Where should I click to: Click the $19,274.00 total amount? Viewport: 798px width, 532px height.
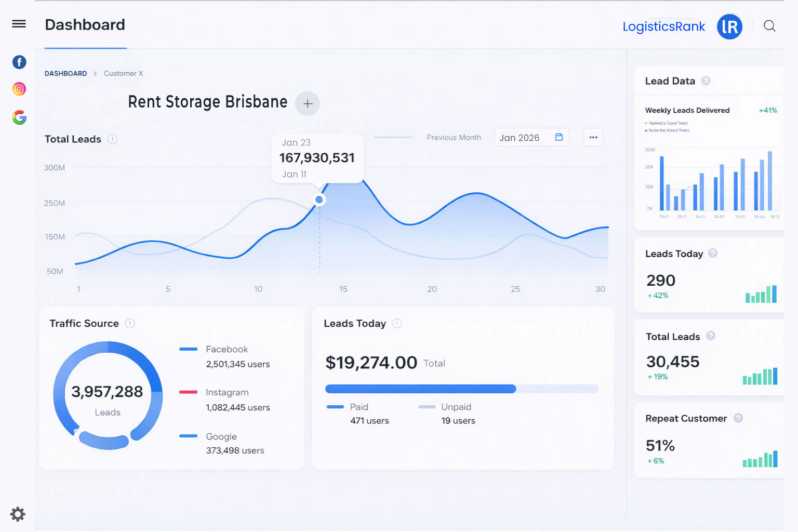click(x=371, y=363)
